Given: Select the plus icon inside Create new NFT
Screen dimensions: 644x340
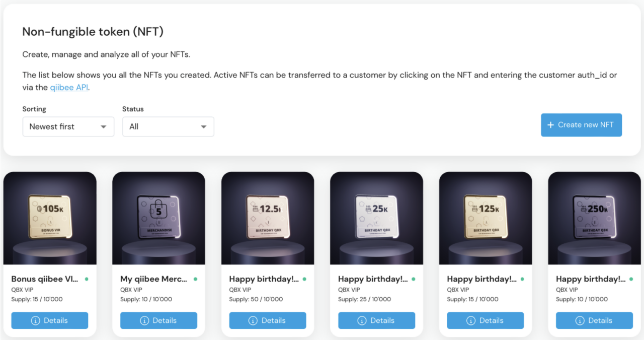Looking at the screenshot, I should coord(551,125).
